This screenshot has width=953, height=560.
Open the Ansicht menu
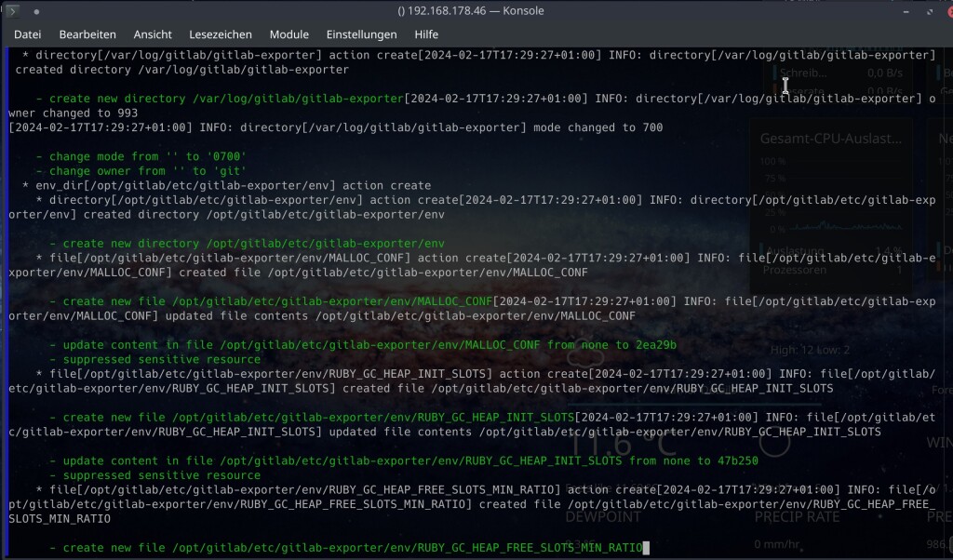(x=153, y=34)
